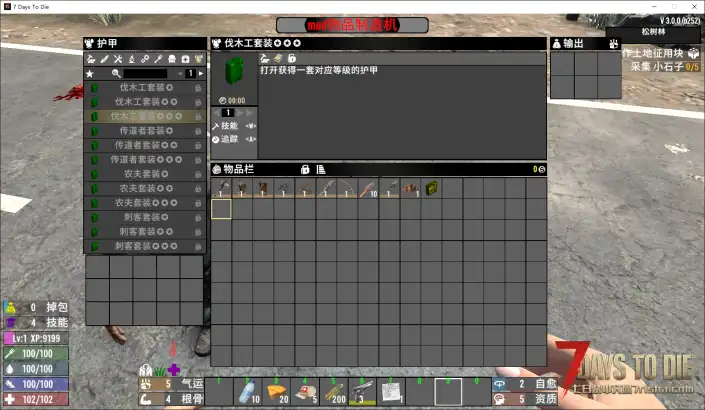Screen dimensions: 705x410
Task: Select the bow item in inventory
Action: [x=347, y=188]
